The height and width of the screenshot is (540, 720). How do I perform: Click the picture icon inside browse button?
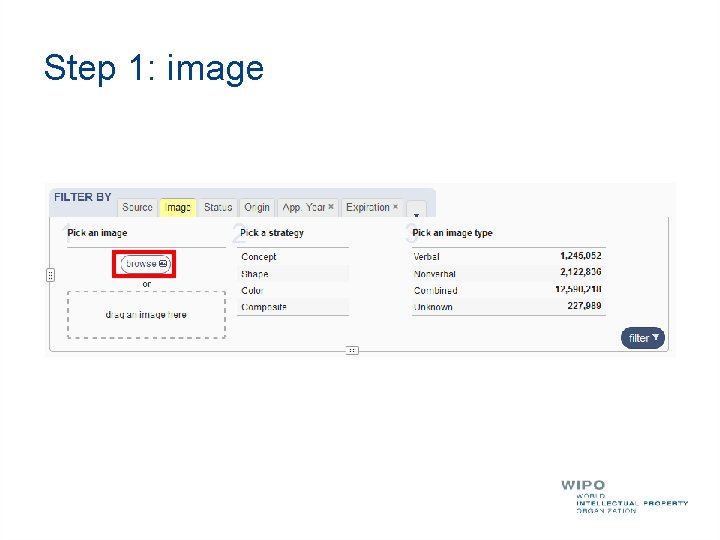pyautogui.click(x=163, y=264)
